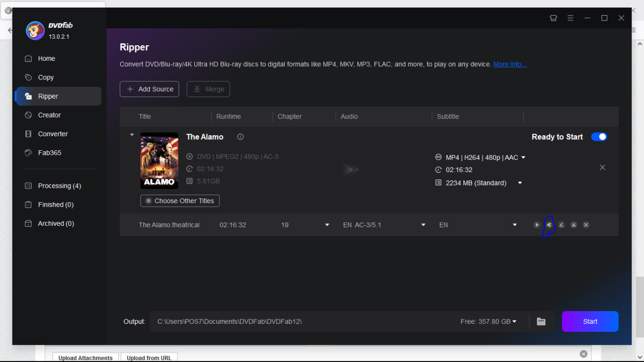Screen dimensions: 644x362
Task: Open advanced settings wrench icon
Action: (x=549, y=225)
